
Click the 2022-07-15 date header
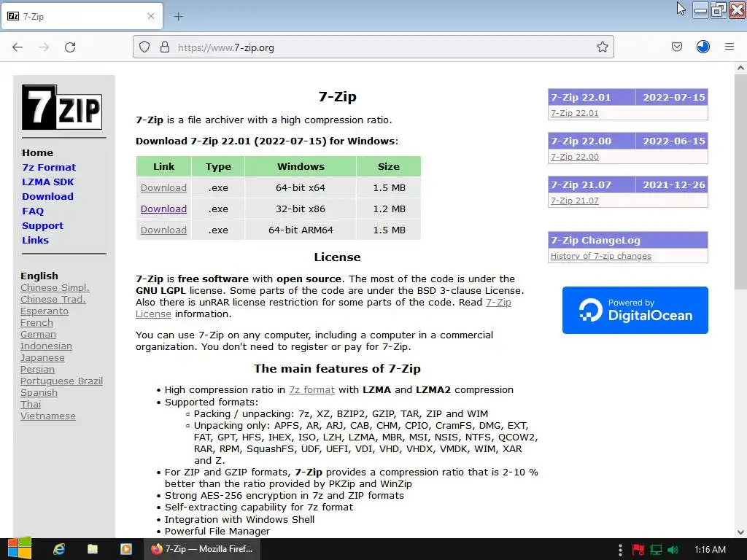(673, 97)
